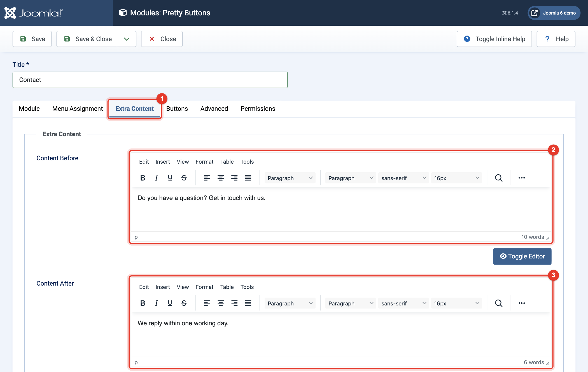Open the Save & Close dropdown arrow
This screenshot has width=588, height=372.
point(127,39)
